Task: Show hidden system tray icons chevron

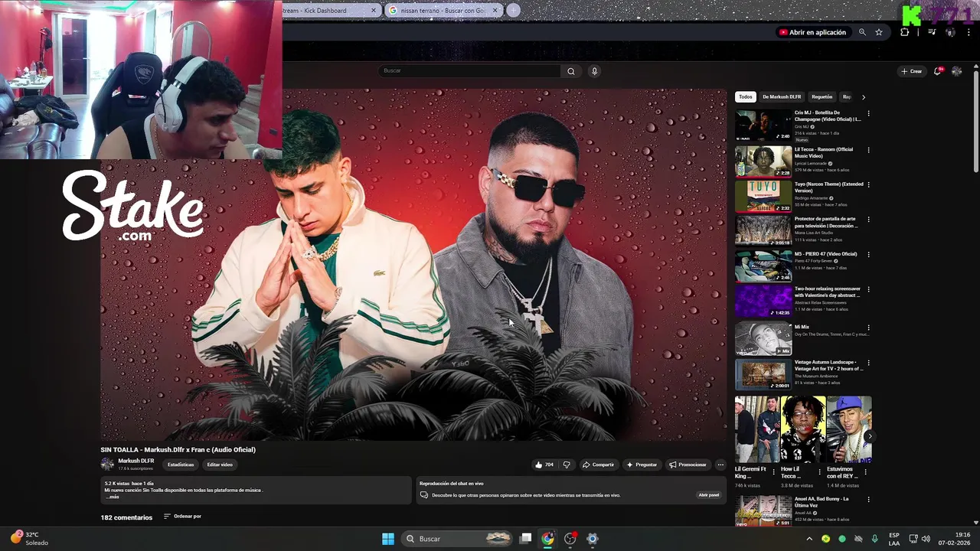Action: 809,539
